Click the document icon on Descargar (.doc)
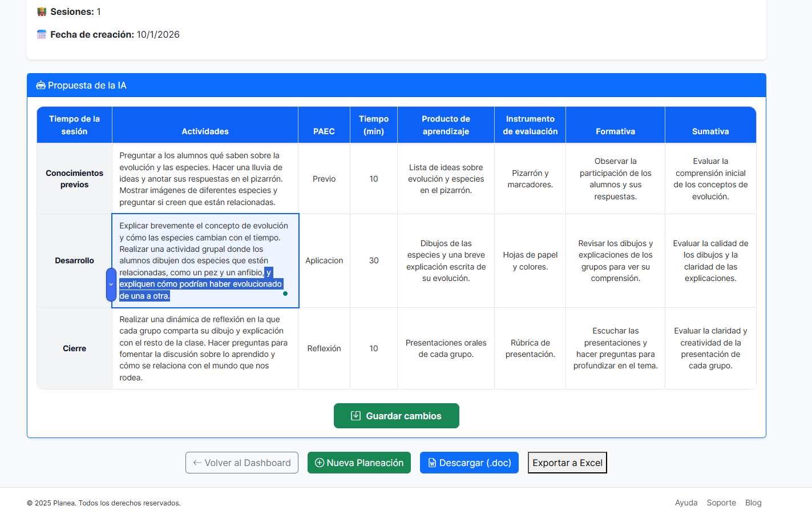 coord(432,463)
